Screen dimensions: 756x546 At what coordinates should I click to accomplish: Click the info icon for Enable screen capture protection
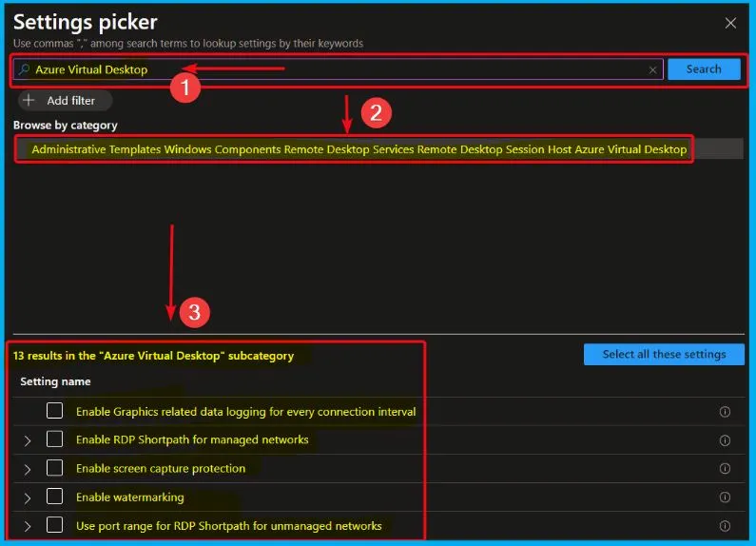tap(725, 469)
